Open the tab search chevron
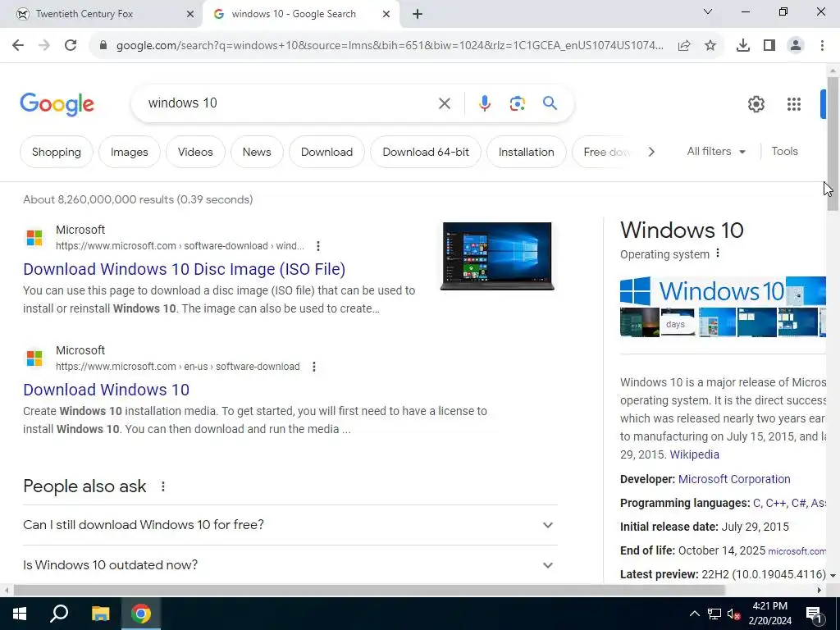 coord(708,11)
